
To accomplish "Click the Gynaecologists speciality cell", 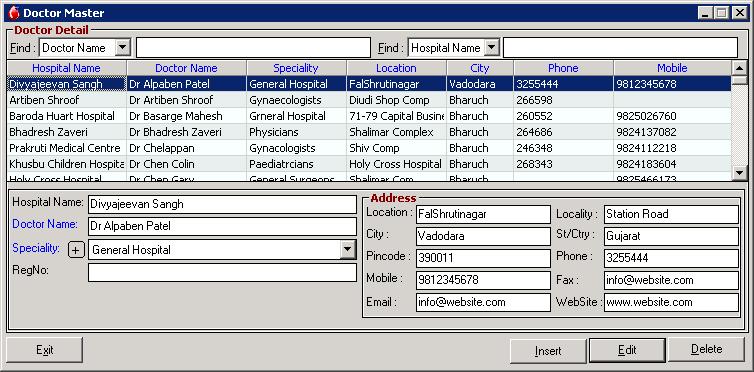I will click(x=296, y=100).
